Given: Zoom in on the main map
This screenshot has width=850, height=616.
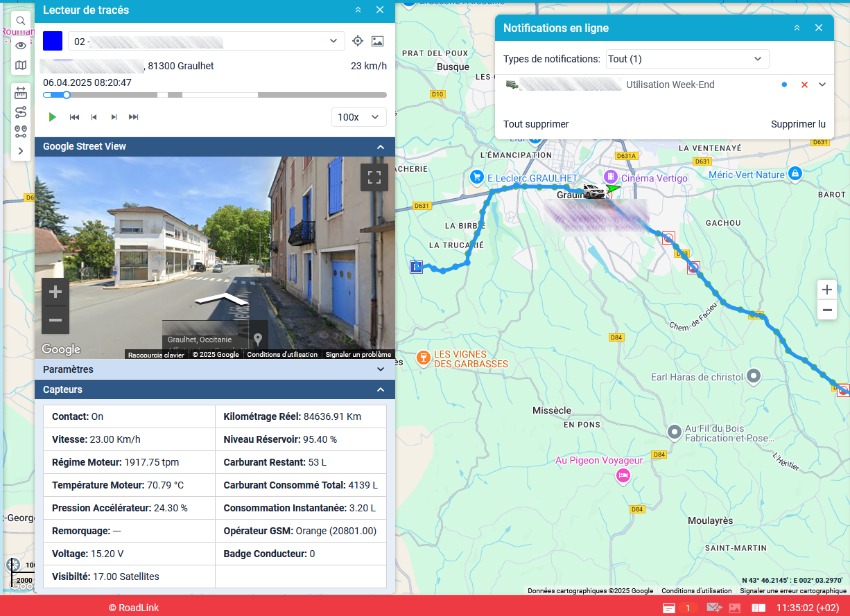Looking at the screenshot, I should click(826, 290).
